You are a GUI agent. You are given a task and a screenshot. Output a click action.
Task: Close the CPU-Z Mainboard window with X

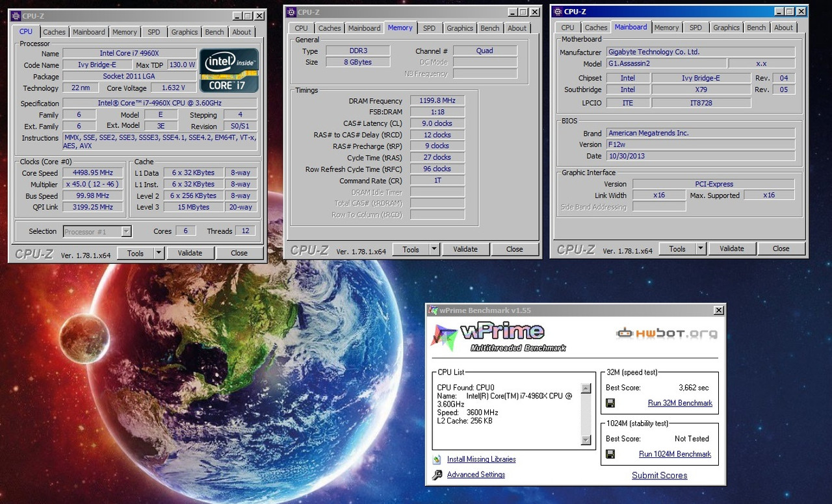(x=801, y=11)
